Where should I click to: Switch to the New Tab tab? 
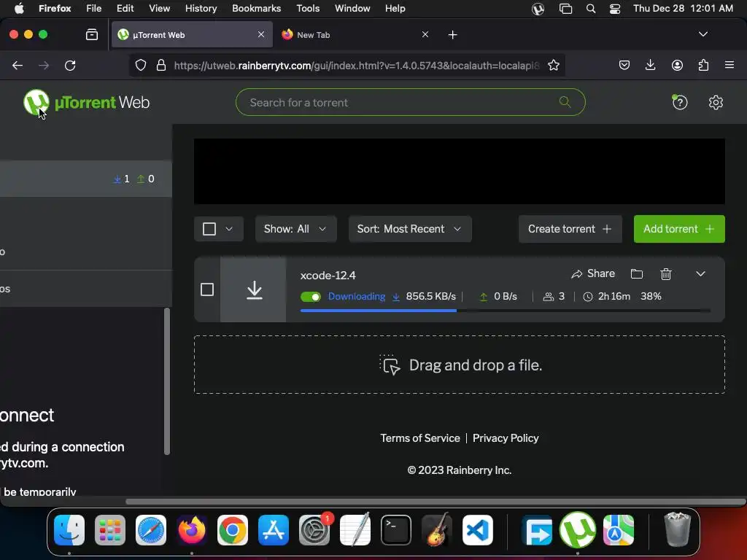[354, 35]
